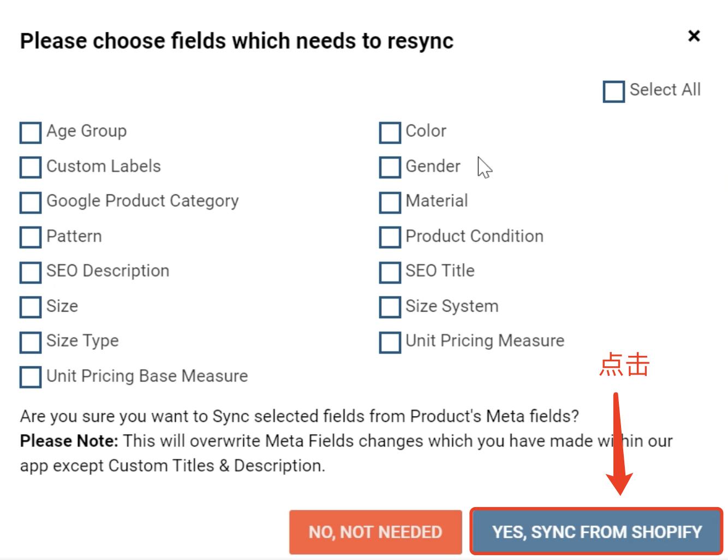Close the resync fields dialog

[694, 36]
